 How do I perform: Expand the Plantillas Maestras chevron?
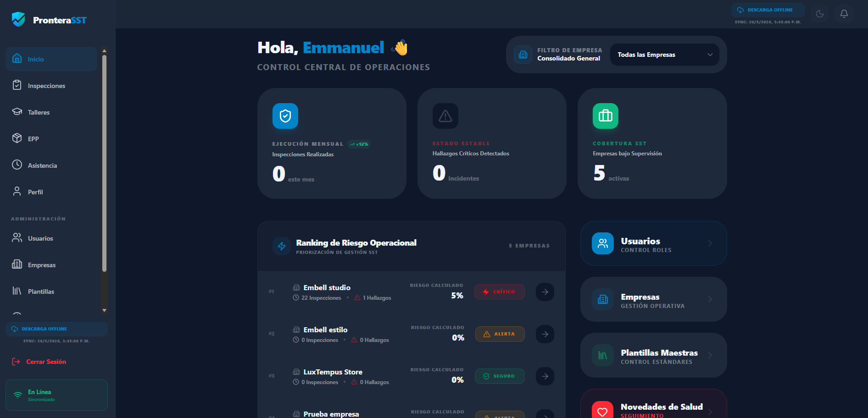point(710,355)
